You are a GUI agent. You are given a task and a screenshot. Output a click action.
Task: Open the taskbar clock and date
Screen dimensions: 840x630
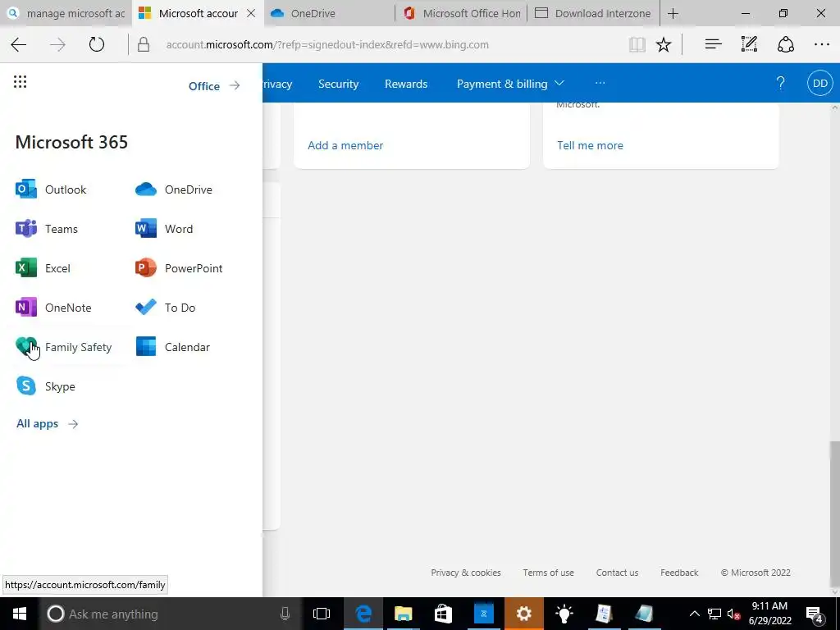[769, 614]
